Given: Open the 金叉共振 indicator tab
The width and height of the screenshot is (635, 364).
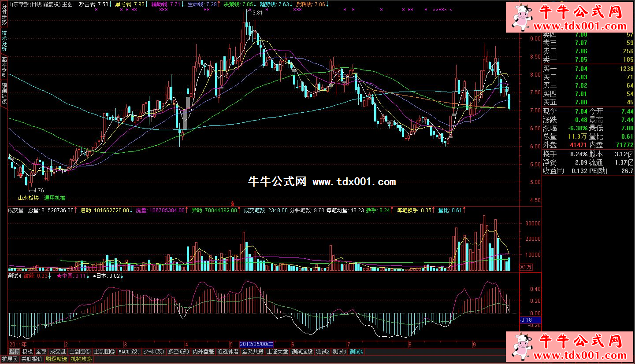Looking at the screenshot, I should (253, 352).
